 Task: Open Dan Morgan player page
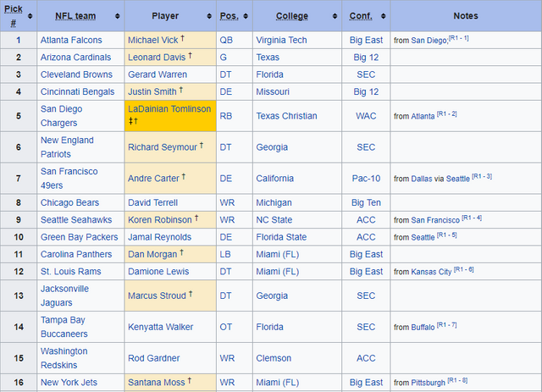pos(152,255)
